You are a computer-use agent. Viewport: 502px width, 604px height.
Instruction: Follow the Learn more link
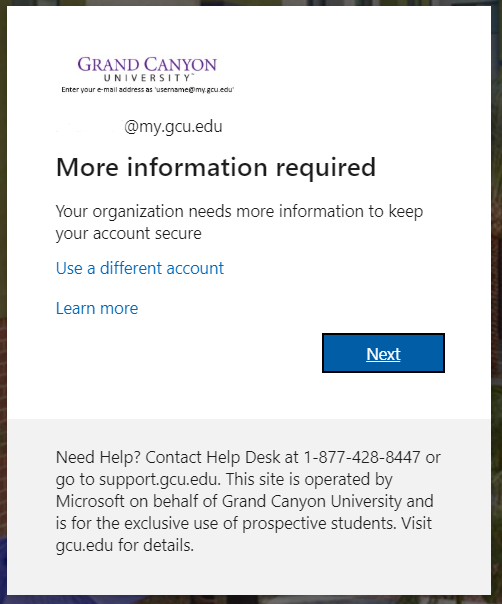coord(97,308)
